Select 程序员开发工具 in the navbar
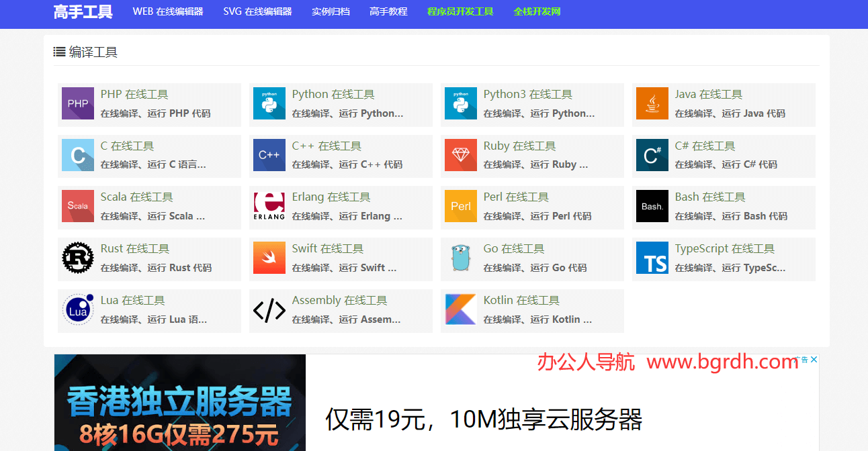Viewport: 868px width, 451px height. tap(460, 11)
